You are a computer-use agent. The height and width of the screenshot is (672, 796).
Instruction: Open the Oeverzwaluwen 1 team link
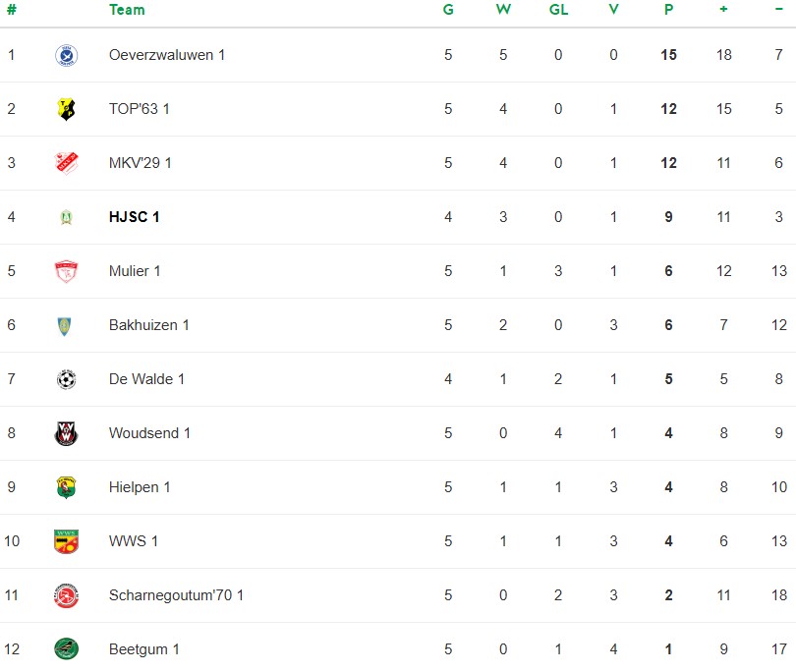click(x=167, y=55)
